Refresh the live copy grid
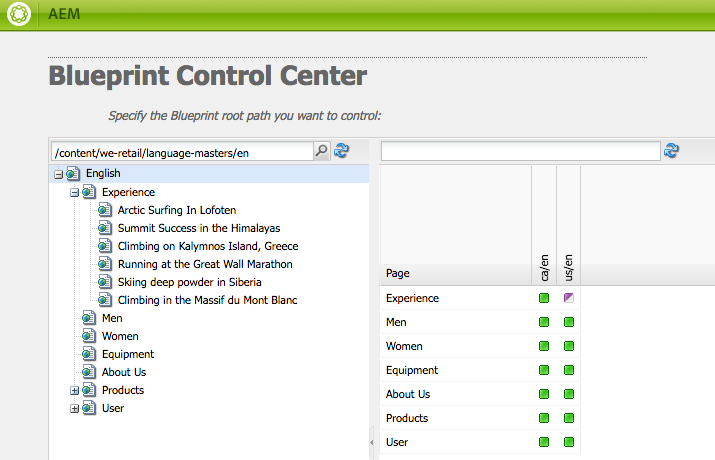This screenshot has width=715, height=460. coord(671,151)
